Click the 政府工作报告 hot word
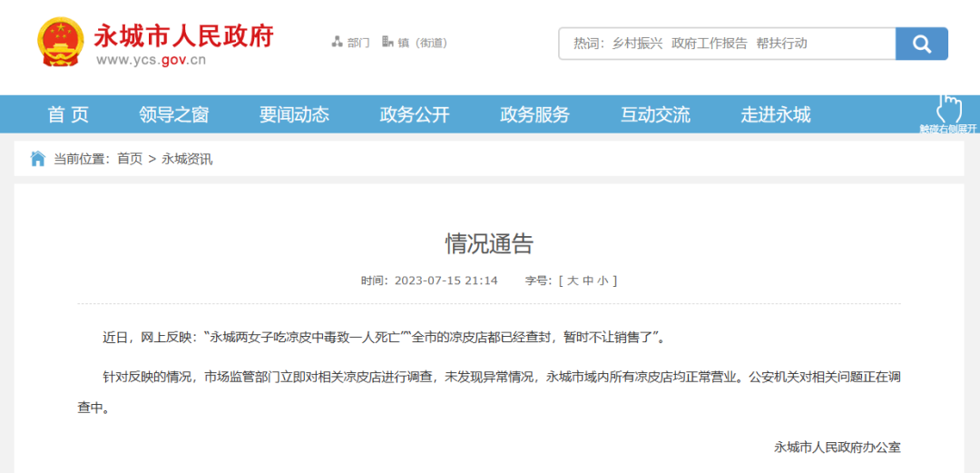This screenshot has height=473, width=980. click(x=710, y=44)
